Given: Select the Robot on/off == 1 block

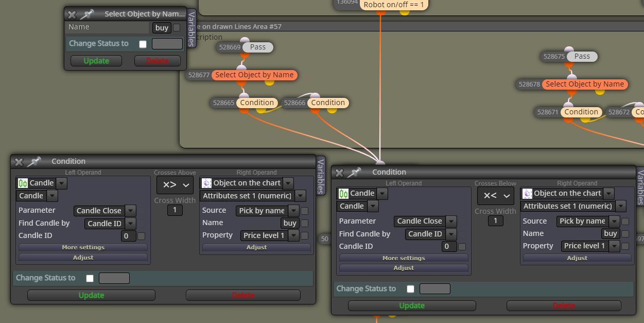Looking at the screenshot, I should click(x=394, y=5).
